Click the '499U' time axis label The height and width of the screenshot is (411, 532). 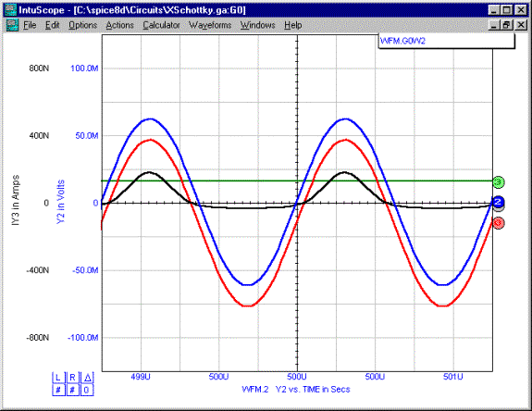click(x=141, y=377)
